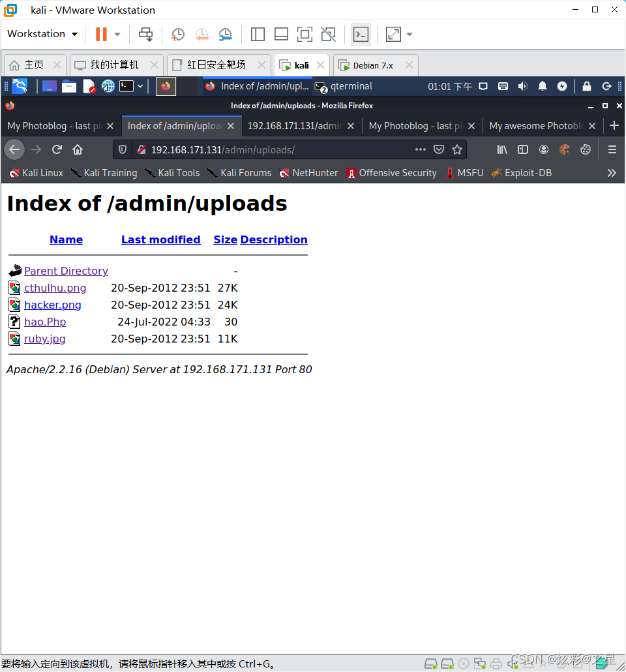Open the Exploit-DB bookmark
The height and width of the screenshot is (672, 626).
point(522,173)
